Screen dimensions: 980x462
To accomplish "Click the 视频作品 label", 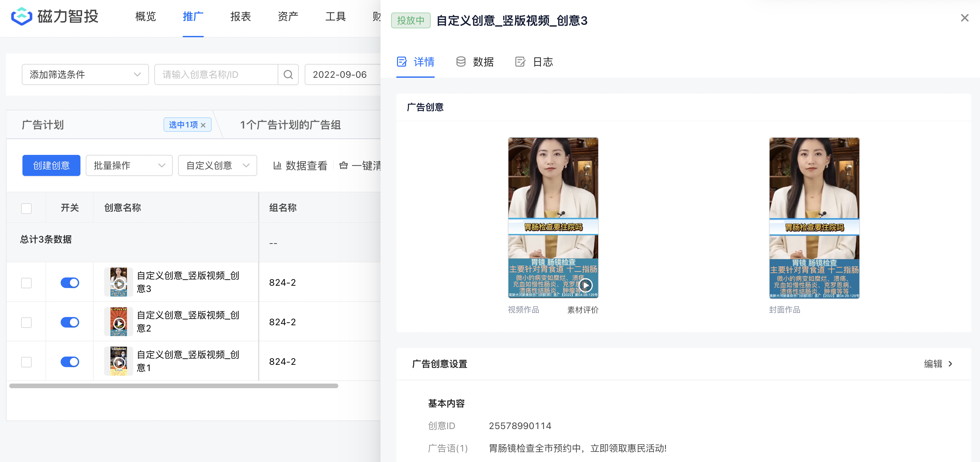I will click(524, 310).
